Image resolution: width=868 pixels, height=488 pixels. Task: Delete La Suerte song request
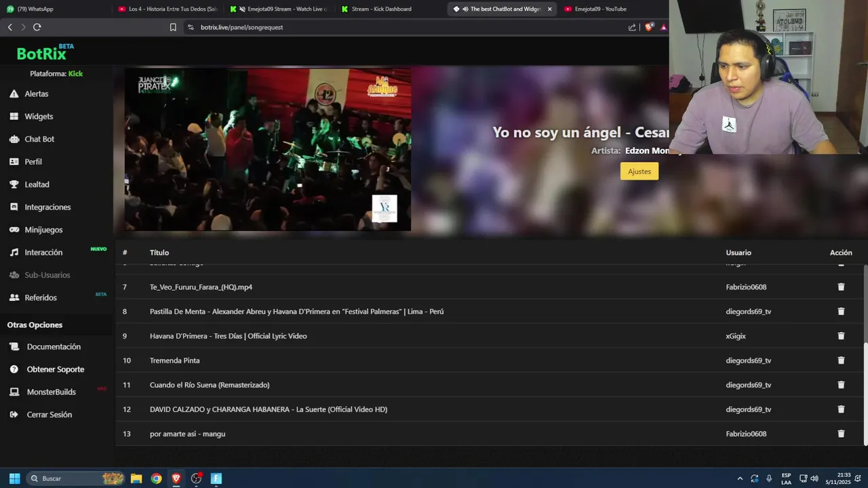[841, 409]
